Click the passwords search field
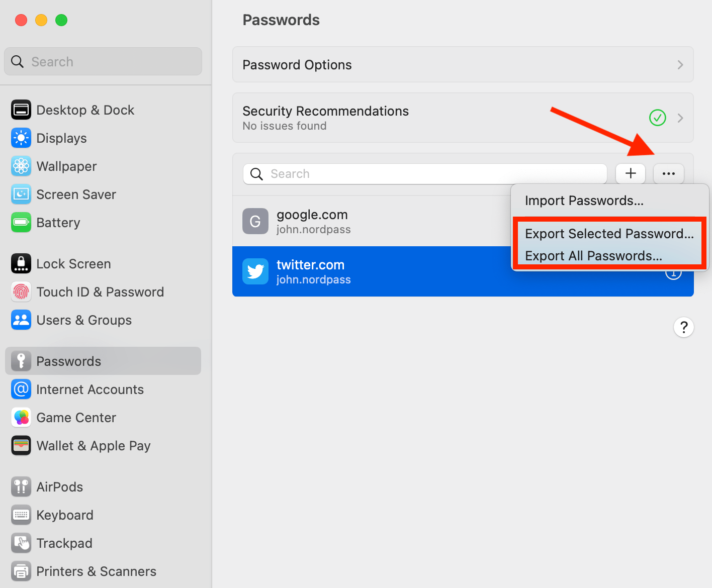The image size is (712, 588). pos(424,173)
